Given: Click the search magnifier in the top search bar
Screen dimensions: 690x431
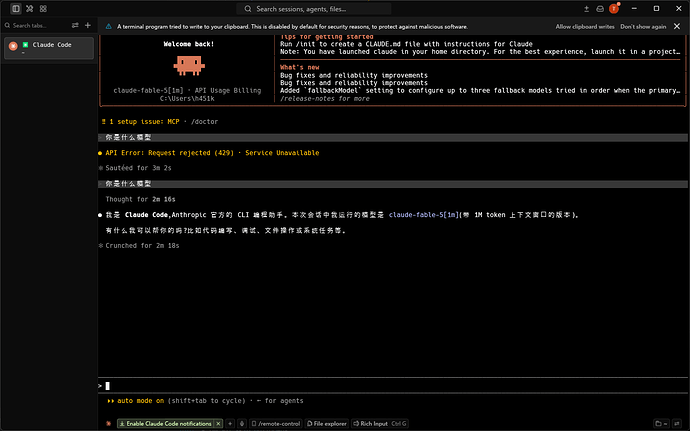Looking at the screenshot, I should (248, 9).
